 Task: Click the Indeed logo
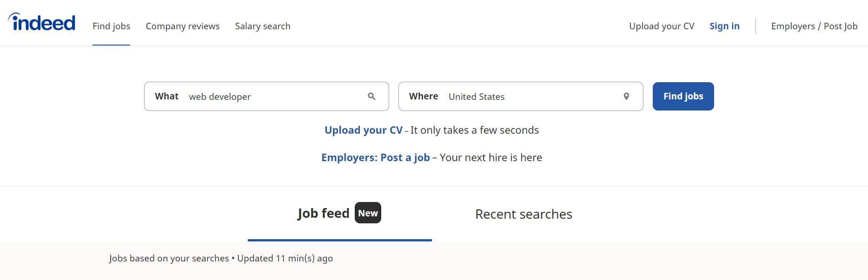42,22
